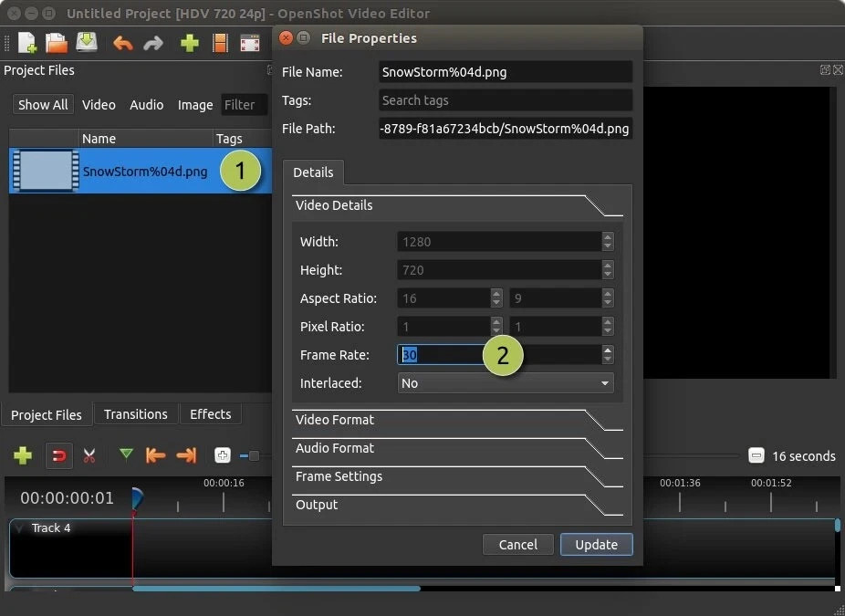Select the razor cut tool
Viewport: 845px width, 616px height.
[x=89, y=455]
